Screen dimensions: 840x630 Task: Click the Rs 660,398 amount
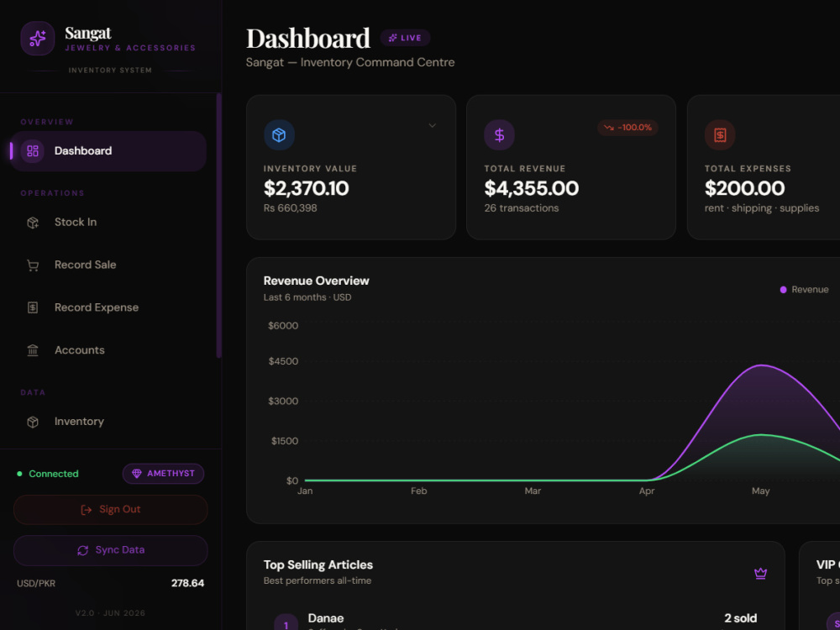[290, 207]
